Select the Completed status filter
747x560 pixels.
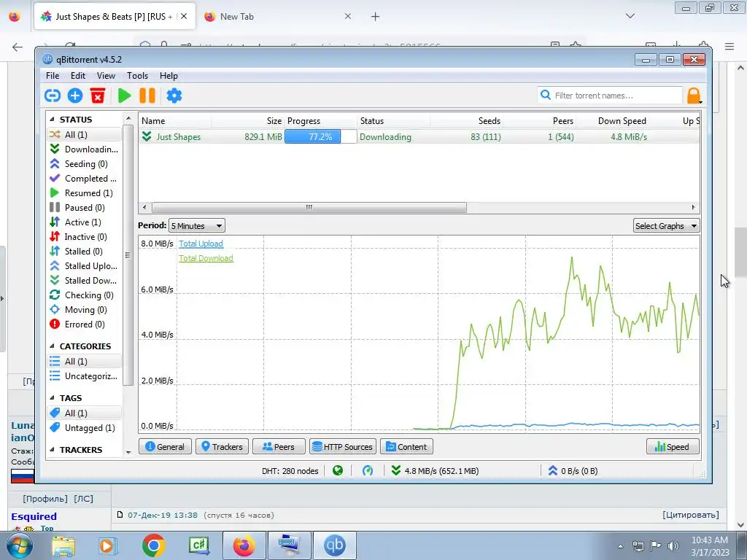(85, 179)
